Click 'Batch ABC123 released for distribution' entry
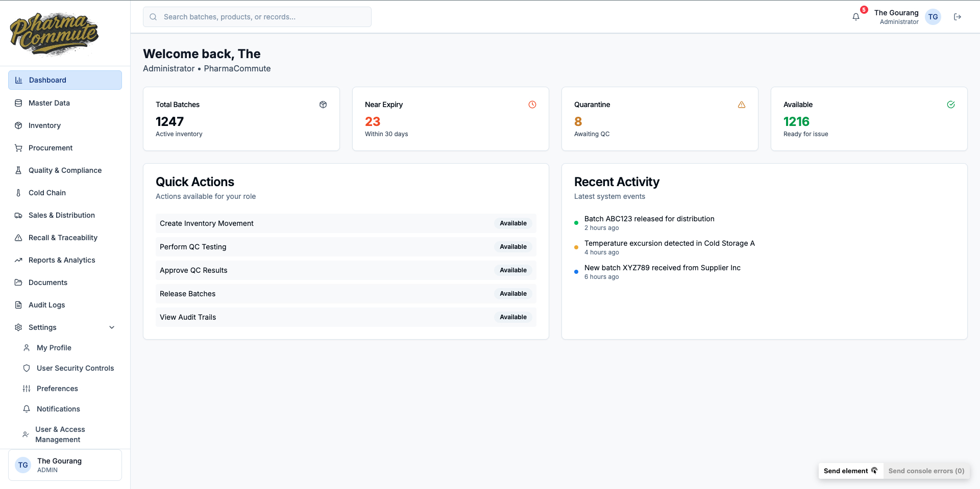 pos(649,219)
